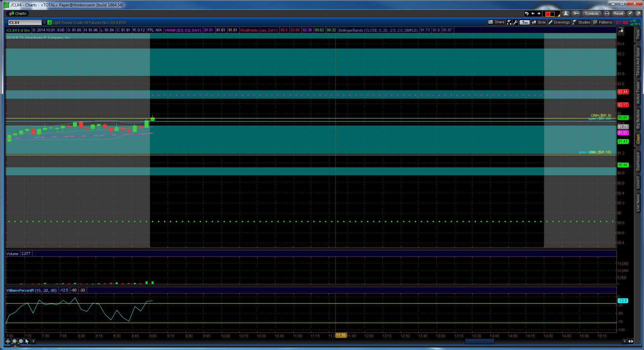Click the symbol link dot left of /CLX4
This screenshot has width=644, height=350.
[6, 23]
